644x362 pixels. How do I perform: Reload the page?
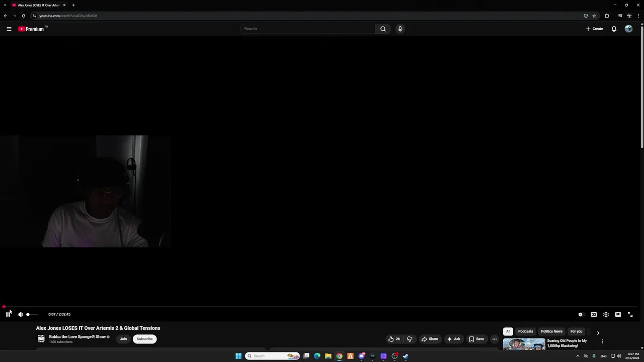tap(23, 16)
